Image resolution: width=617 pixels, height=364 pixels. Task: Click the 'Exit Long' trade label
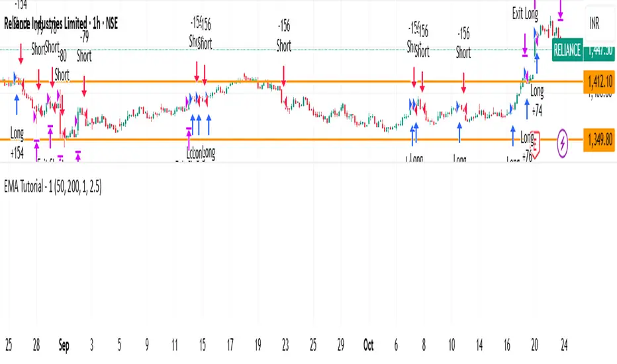(x=525, y=14)
